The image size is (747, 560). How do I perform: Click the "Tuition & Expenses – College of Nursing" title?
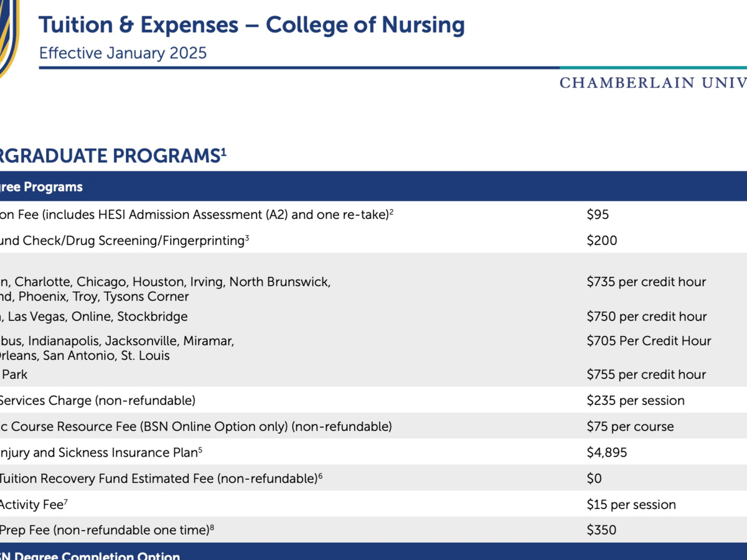click(x=251, y=26)
